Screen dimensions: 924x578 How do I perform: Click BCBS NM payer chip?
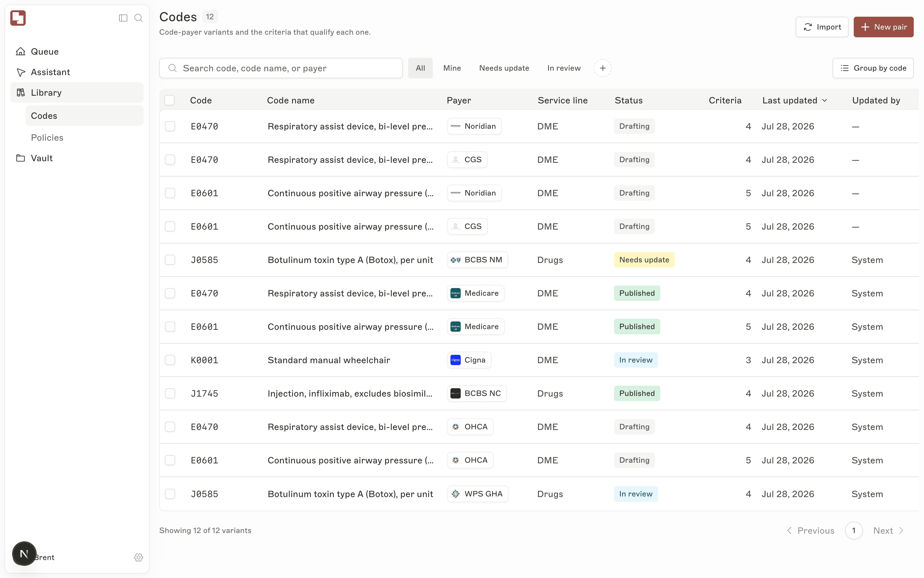[x=477, y=259]
